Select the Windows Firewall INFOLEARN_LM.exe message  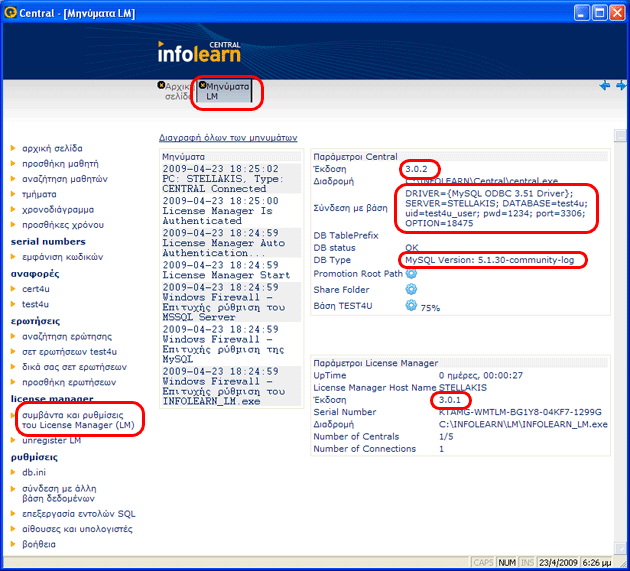click(231, 386)
